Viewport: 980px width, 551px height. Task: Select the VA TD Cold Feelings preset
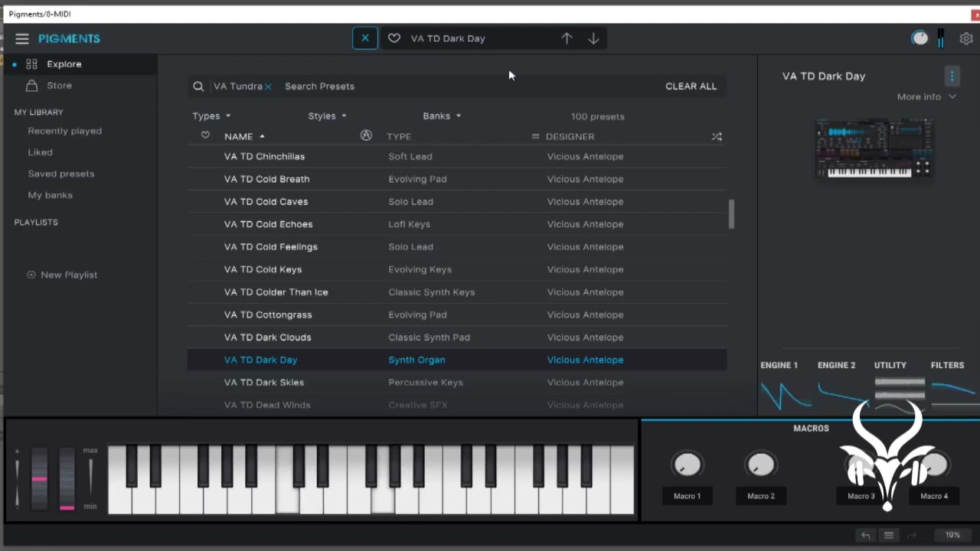pyautogui.click(x=457, y=246)
